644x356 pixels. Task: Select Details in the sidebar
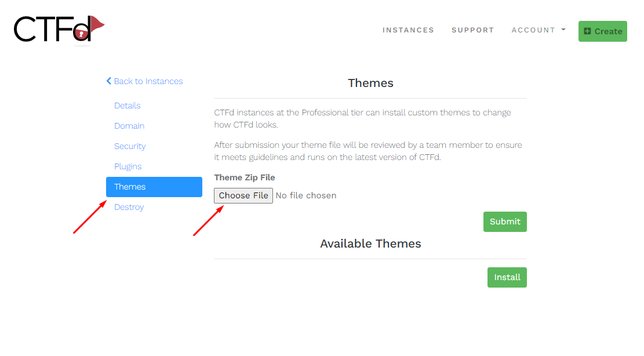coord(128,106)
